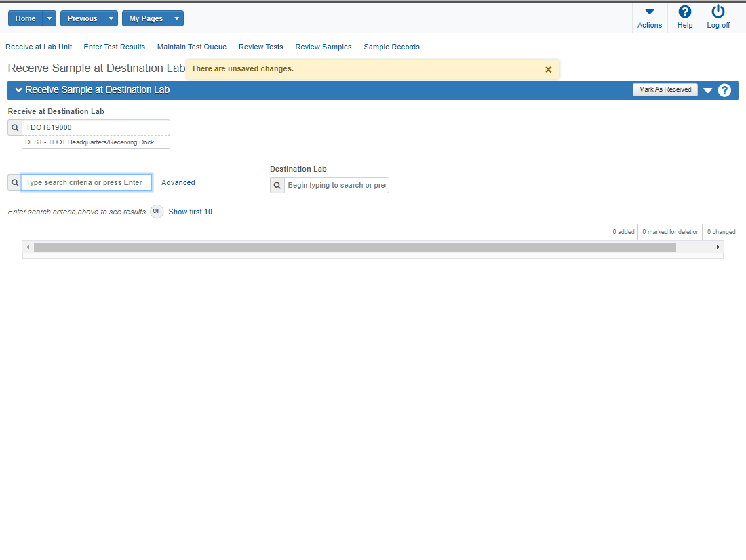Screen dimensions: 746x560
Task: Go to Maintain Test Queue
Action: coord(192,47)
